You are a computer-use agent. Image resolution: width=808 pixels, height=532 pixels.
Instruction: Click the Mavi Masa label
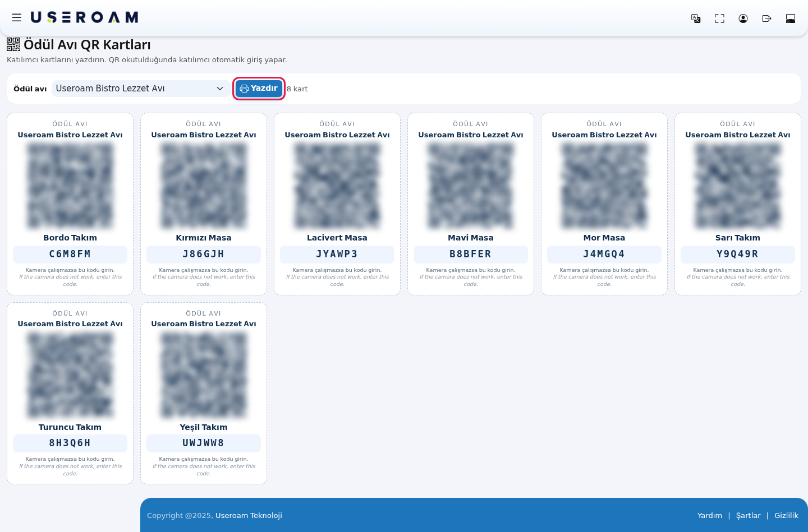coord(471,238)
